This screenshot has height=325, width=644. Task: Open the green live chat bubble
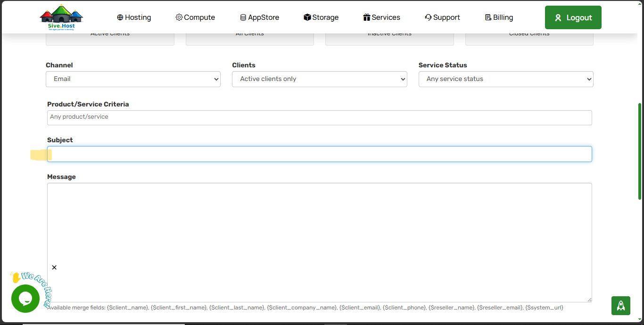[25, 299]
